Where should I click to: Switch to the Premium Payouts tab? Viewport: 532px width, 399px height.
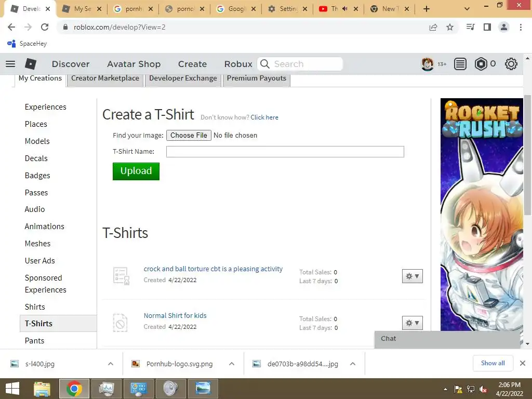(x=257, y=78)
